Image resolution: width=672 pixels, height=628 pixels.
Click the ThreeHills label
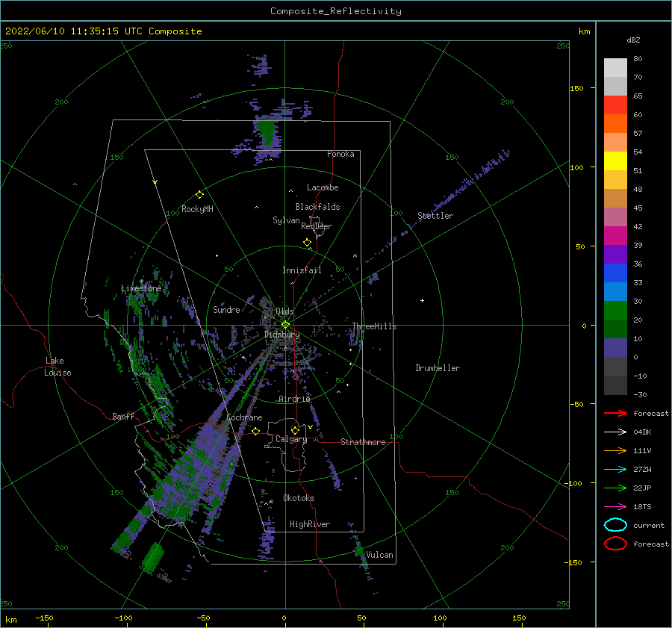[x=375, y=326]
